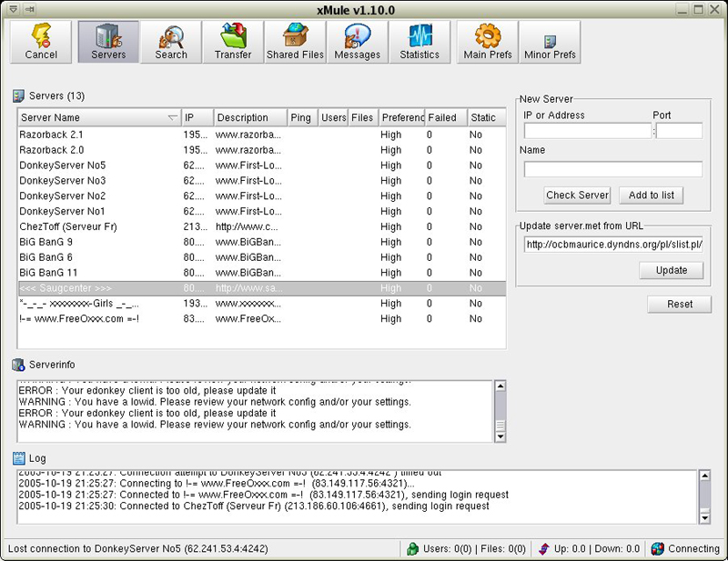728x561 pixels.
Task: Sort by the Users column header
Action: 333,118
